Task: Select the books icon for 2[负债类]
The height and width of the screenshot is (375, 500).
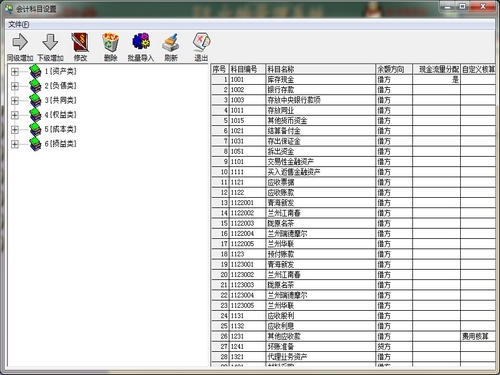Action: [35, 86]
